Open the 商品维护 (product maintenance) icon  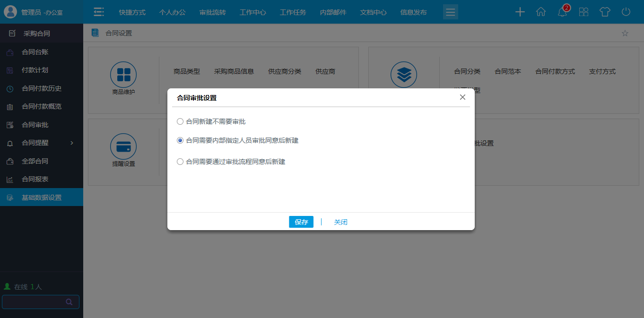click(123, 74)
